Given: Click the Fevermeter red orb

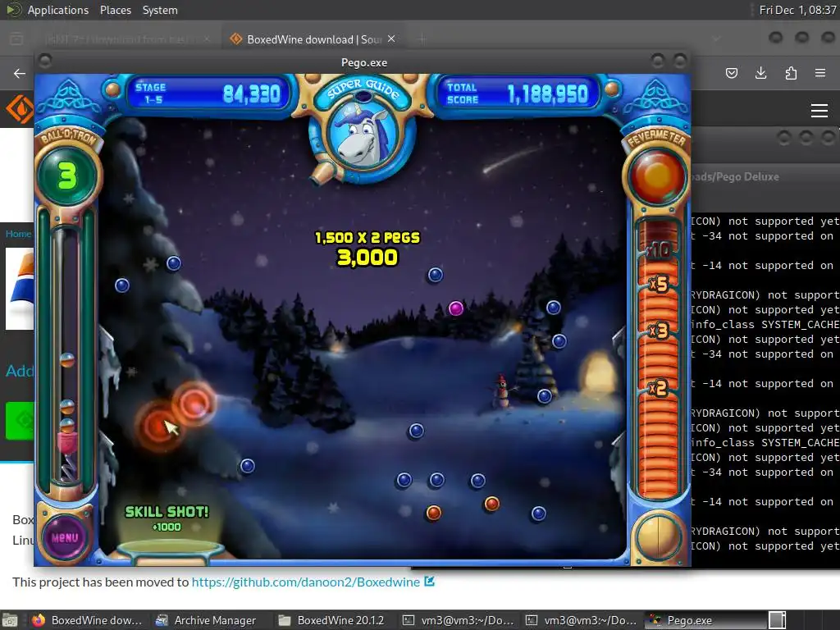Looking at the screenshot, I should click(x=657, y=176).
